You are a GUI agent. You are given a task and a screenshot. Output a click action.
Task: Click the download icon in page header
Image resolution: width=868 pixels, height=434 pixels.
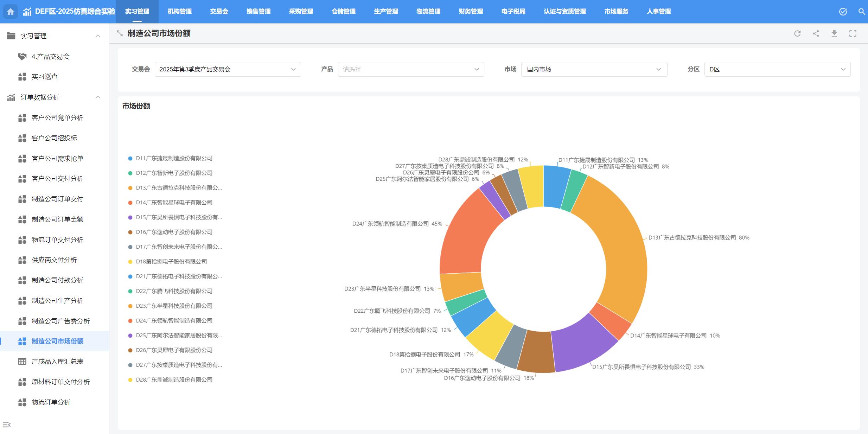834,33
